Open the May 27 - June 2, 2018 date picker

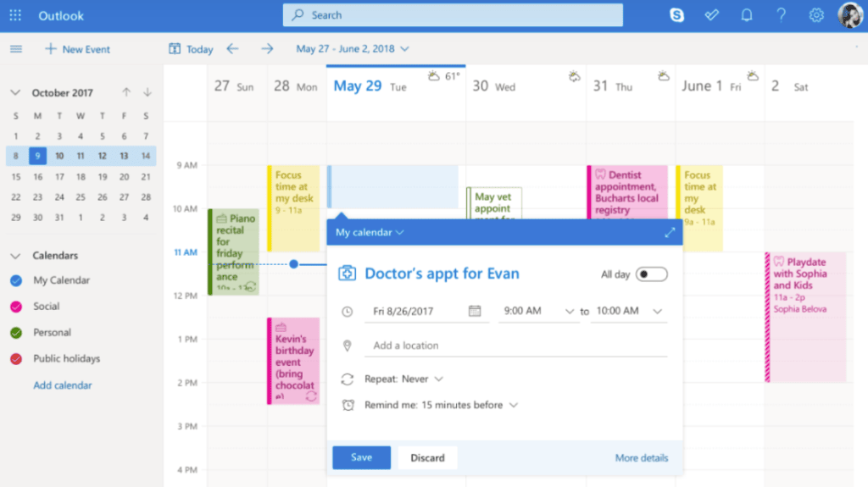tap(353, 49)
